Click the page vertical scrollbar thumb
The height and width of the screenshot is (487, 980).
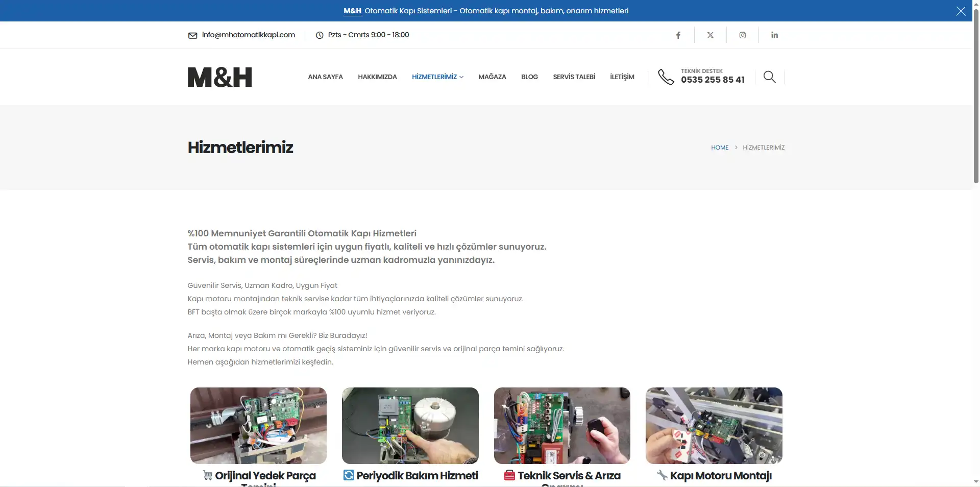(x=976, y=97)
